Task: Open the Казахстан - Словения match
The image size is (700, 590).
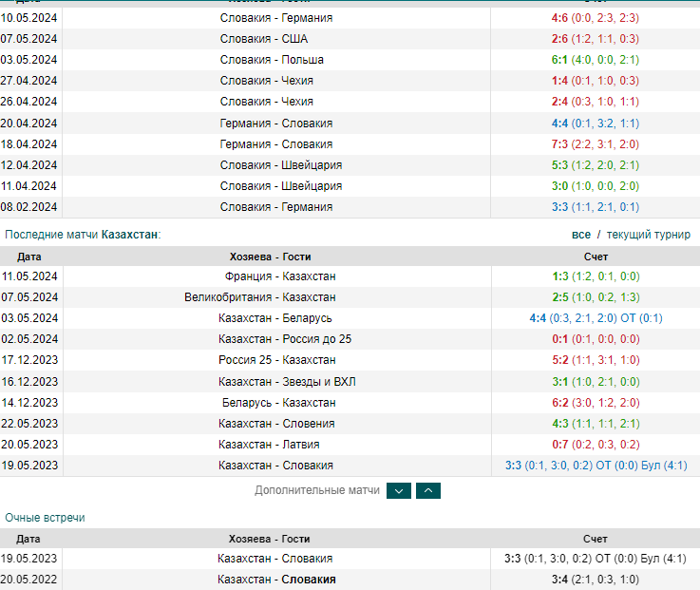Action: tap(276, 424)
